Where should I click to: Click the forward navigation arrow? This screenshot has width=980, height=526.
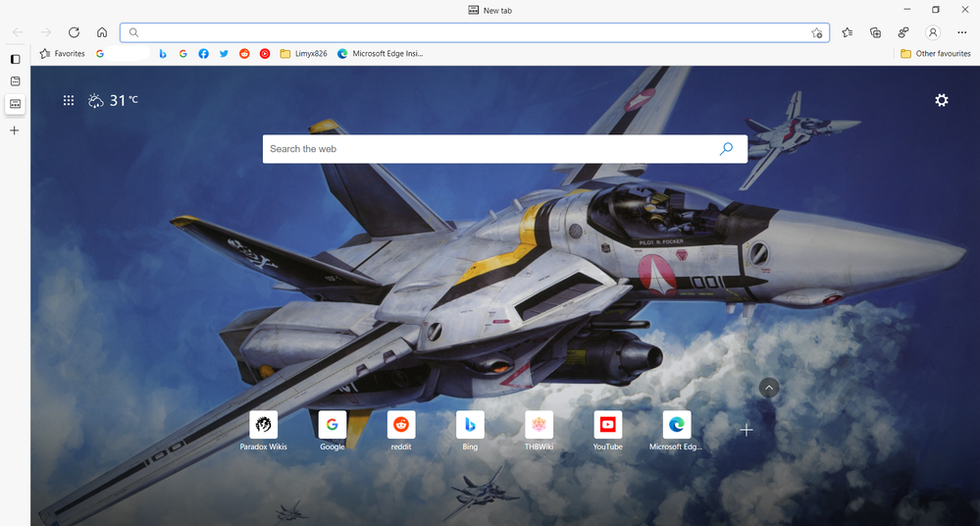click(x=46, y=32)
